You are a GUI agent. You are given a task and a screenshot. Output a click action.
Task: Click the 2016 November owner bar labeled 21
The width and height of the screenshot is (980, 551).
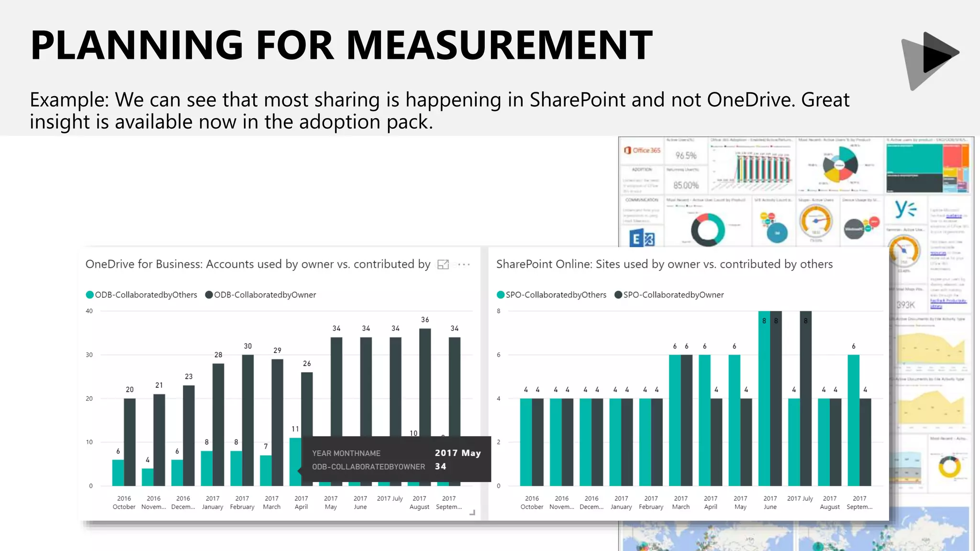click(159, 440)
